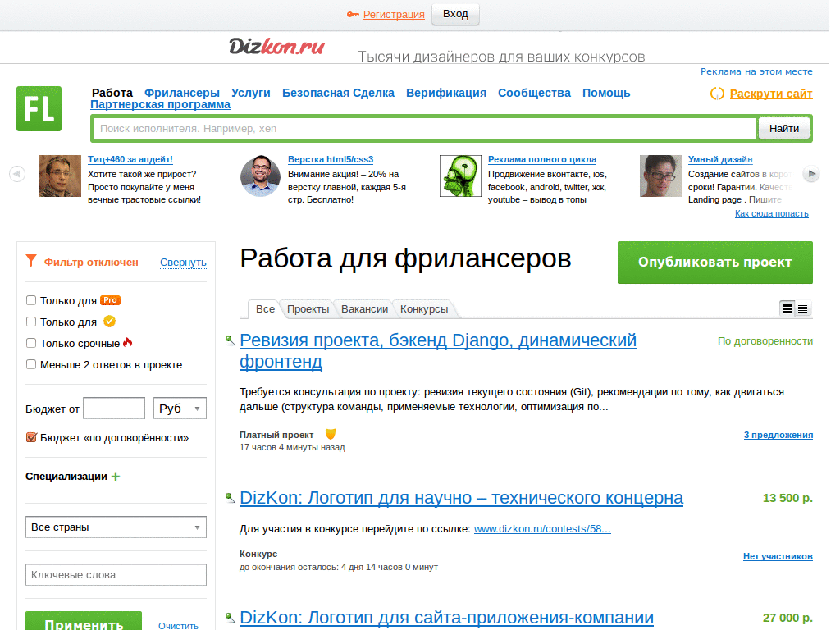Enable the Только для Pro checkbox
Image resolution: width=840 pixels, height=630 pixels.
click(31, 300)
